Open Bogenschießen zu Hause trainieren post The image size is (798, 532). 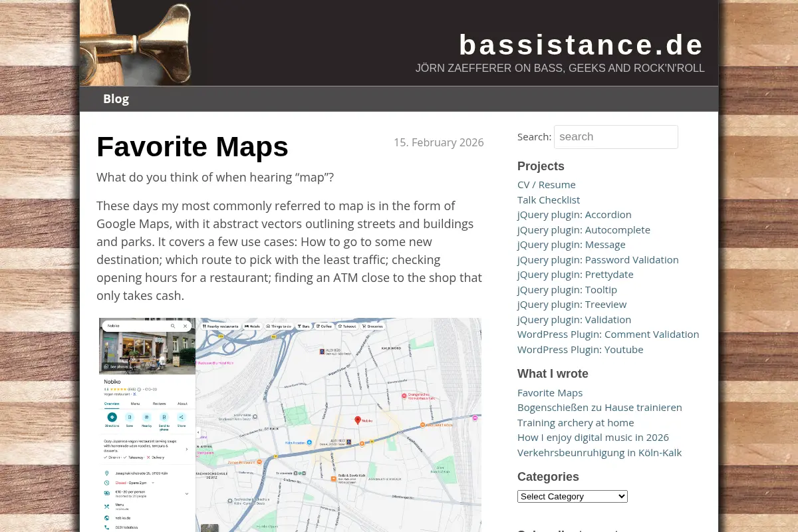[x=600, y=408]
